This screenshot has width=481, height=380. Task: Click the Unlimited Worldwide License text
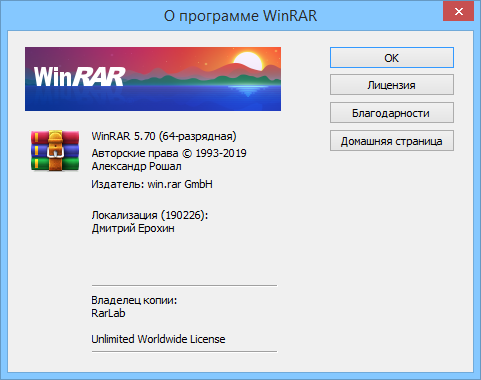point(158,339)
